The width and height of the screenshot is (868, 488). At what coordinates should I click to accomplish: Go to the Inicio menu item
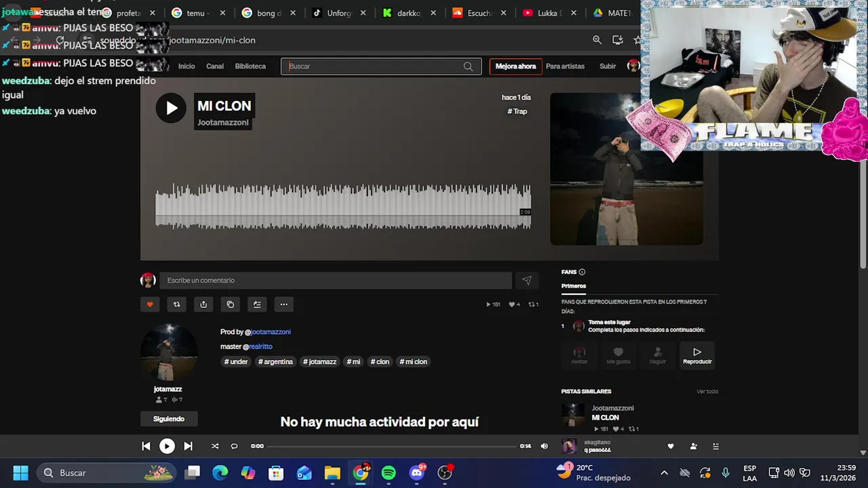pos(186,66)
